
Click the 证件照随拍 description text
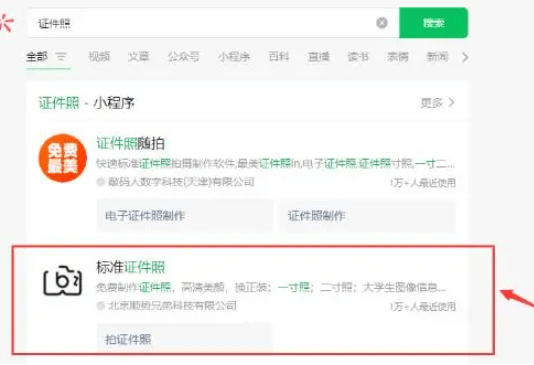[275, 164]
